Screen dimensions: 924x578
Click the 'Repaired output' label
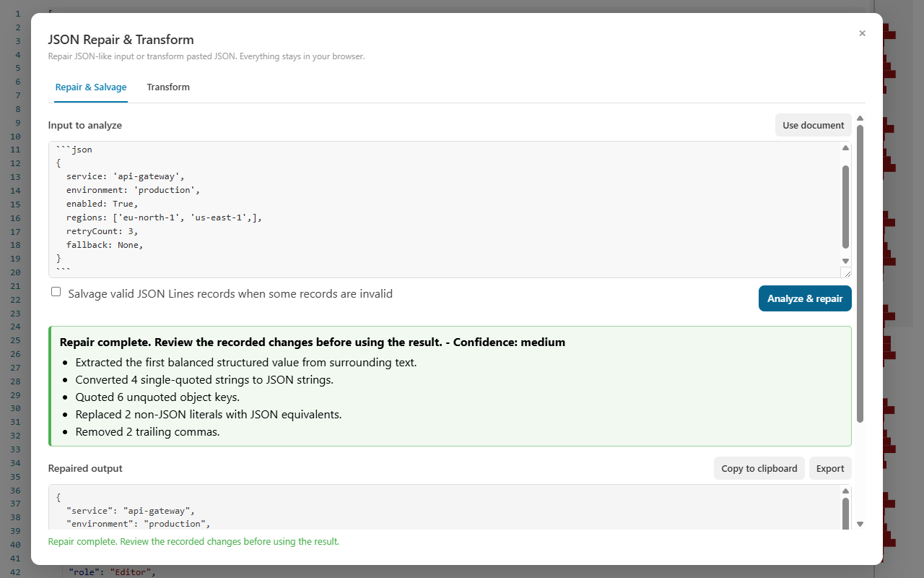[85, 468]
